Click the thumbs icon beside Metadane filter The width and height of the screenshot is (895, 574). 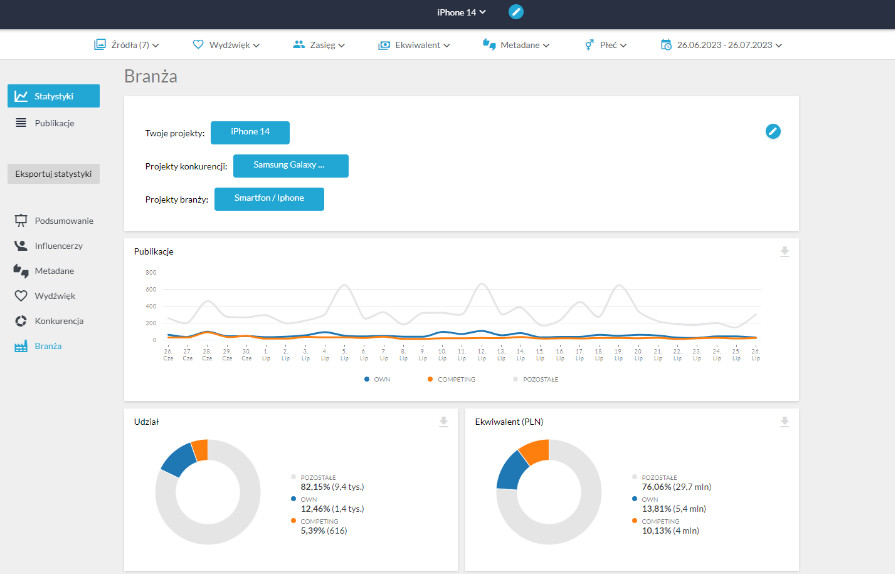[x=489, y=45]
